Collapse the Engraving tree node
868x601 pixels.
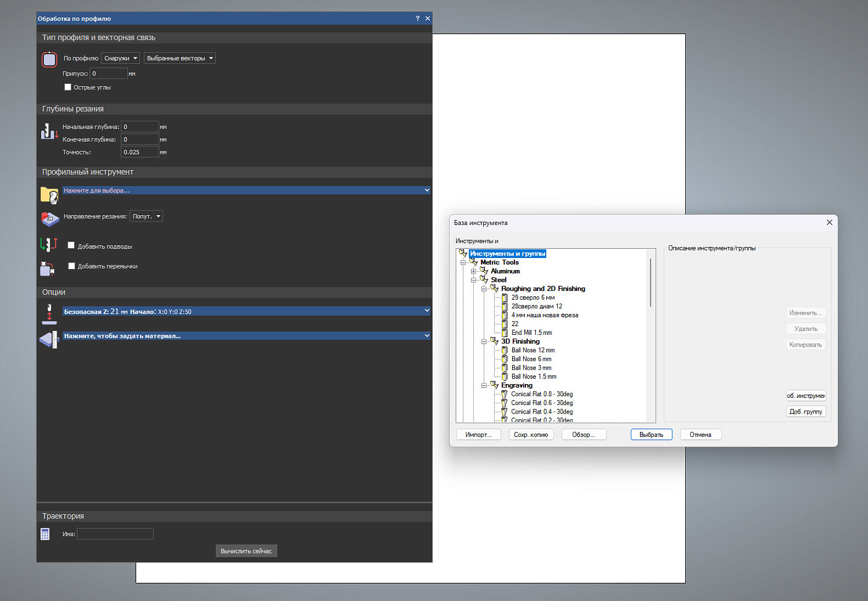[484, 385]
